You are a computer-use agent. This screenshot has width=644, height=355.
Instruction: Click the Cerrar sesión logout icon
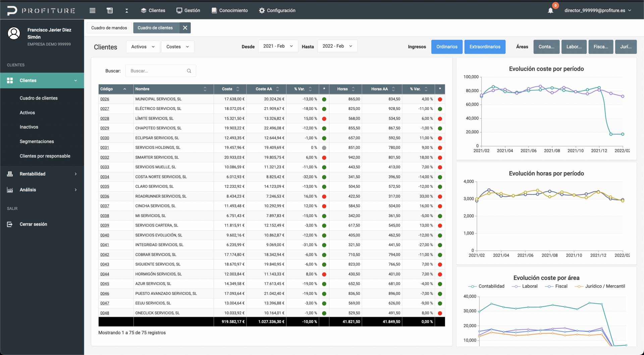pyautogui.click(x=10, y=224)
